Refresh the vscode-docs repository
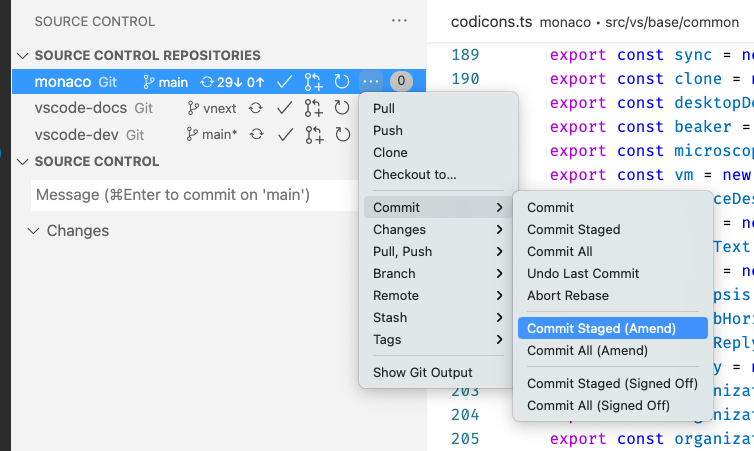Screen dimensions: 754x451 (342, 108)
